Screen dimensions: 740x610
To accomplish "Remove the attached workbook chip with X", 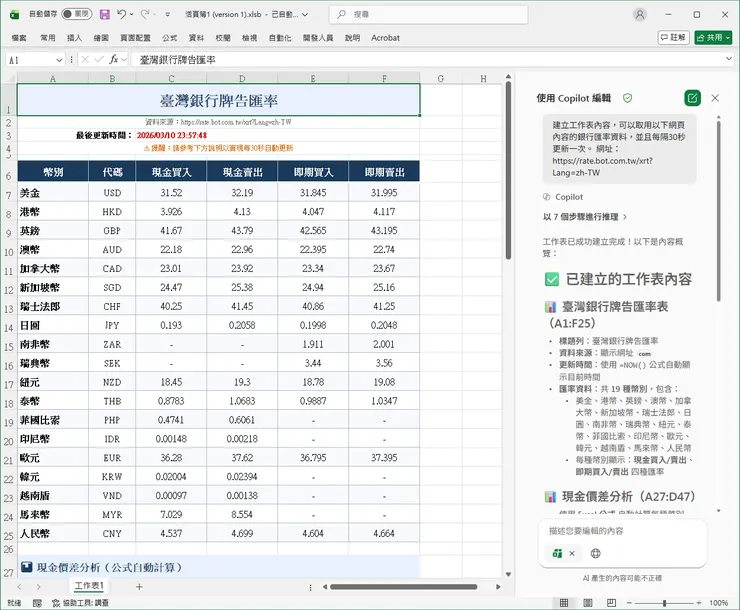I will (x=572, y=554).
